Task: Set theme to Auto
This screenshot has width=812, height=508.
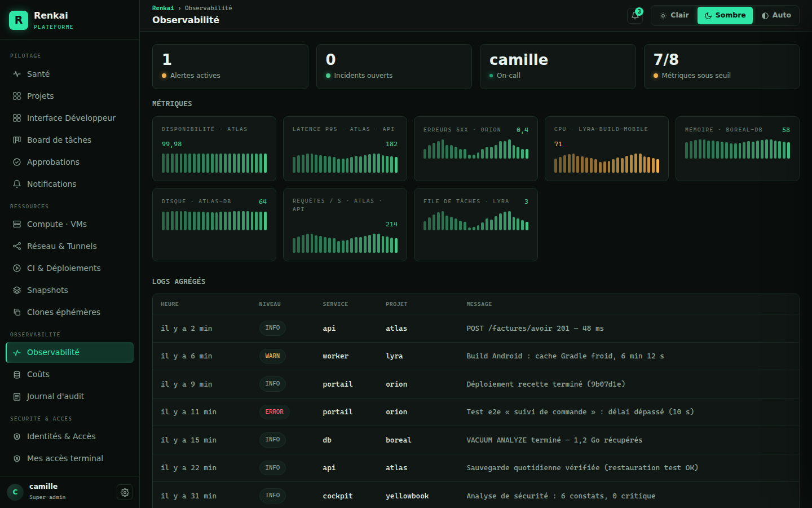Action: (776, 15)
